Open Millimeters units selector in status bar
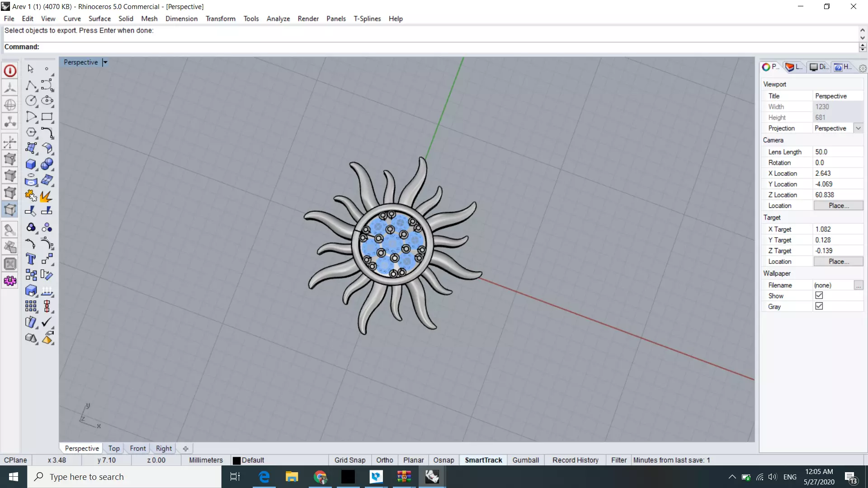This screenshot has width=868, height=488. [206, 460]
